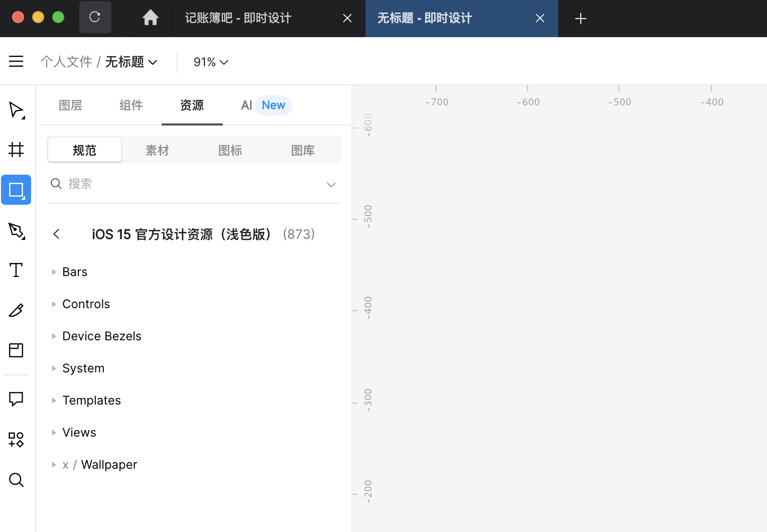
Task: Select the 素材 sub-tab
Action: pyautogui.click(x=157, y=150)
